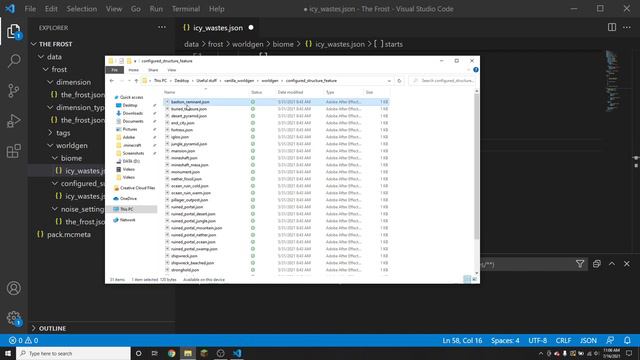This screenshot has height=360, width=640.
Task: Split the editor with the split icon
Action: (612, 27)
